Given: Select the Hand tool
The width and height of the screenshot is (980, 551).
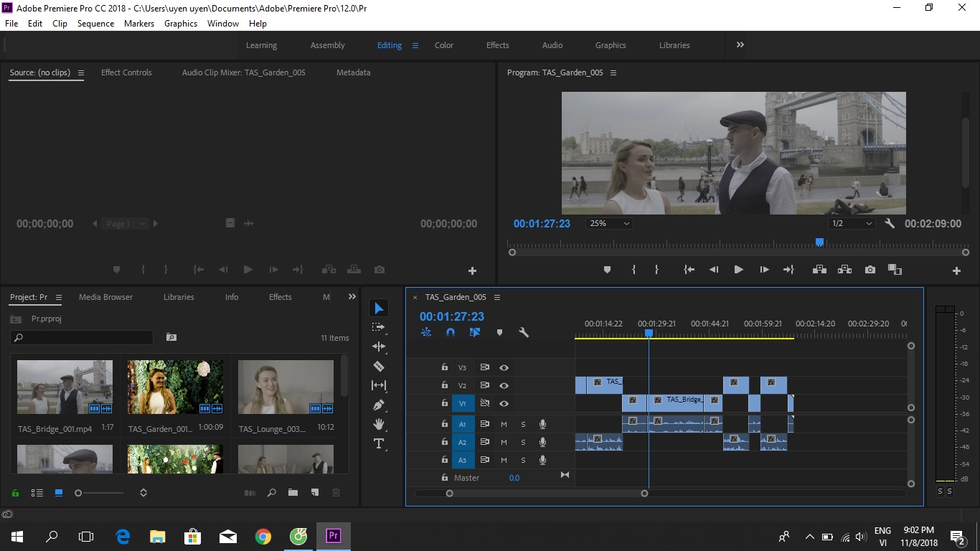Looking at the screenshot, I should 379,424.
